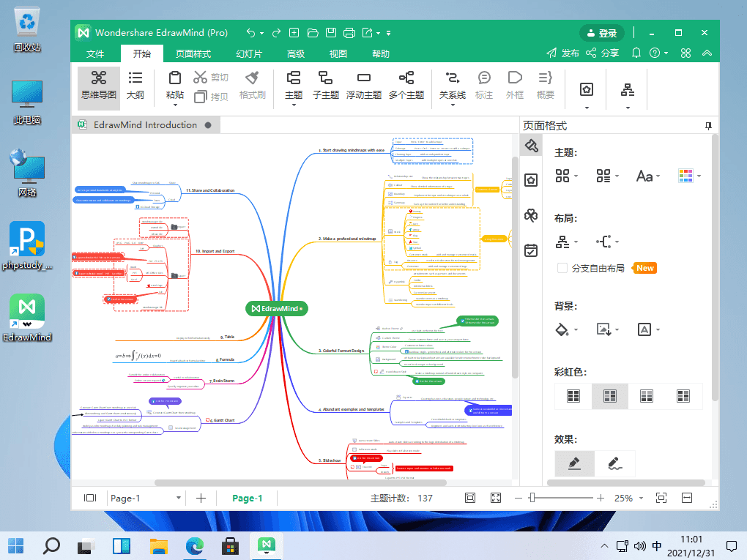
Task: Open the 帮助 tab
Action: pyautogui.click(x=381, y=54)
